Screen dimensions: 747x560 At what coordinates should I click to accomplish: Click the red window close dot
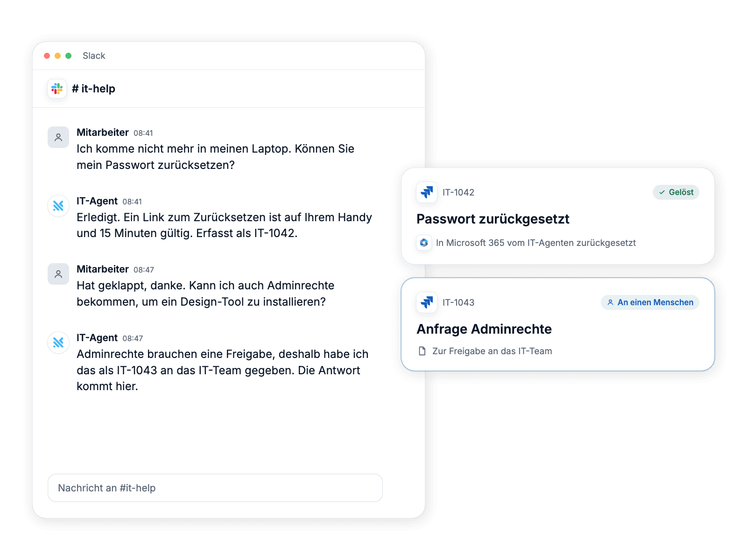[47, 56]
